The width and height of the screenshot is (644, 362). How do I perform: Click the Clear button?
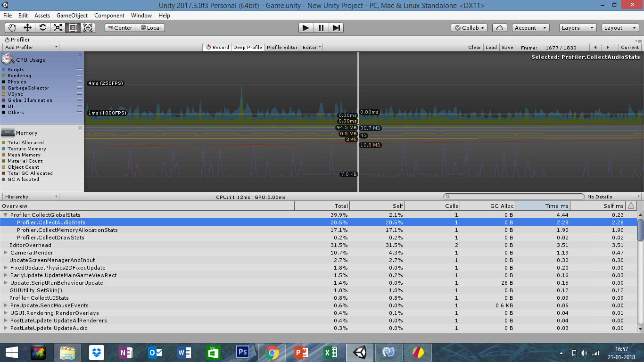tap(475, 47)
